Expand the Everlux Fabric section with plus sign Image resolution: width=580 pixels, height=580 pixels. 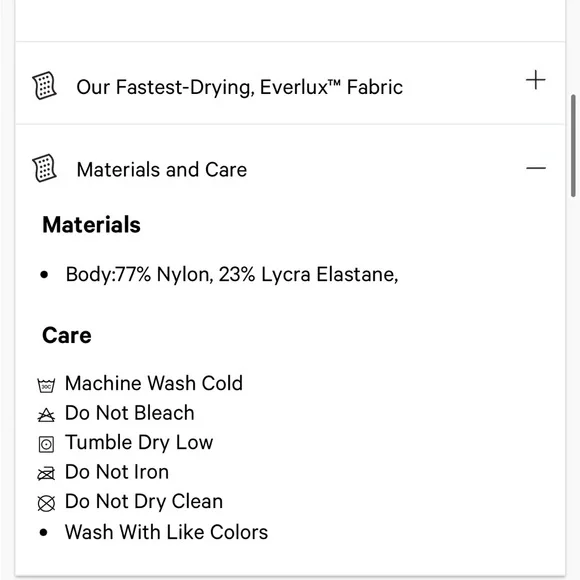pyautogui.click(x=536, y=80)
